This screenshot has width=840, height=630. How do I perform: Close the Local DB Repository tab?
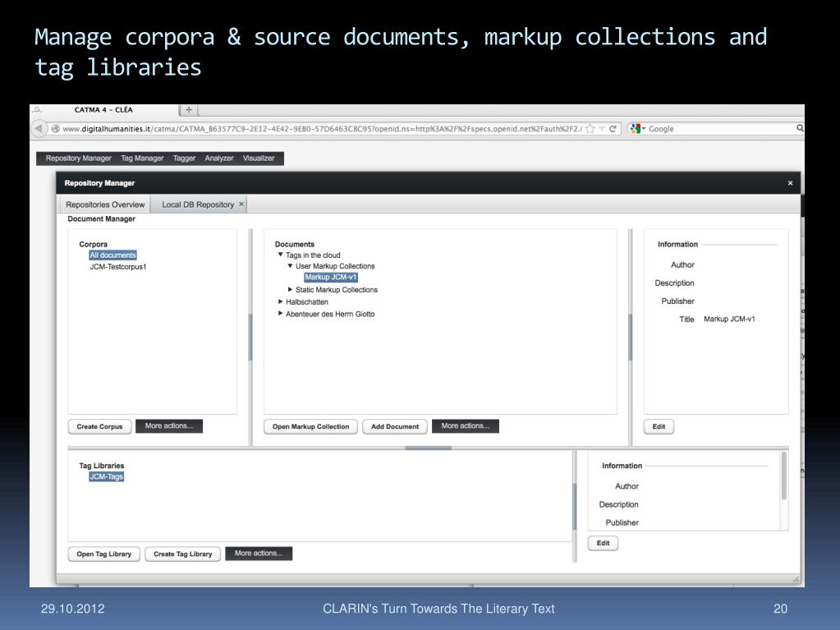click(241, 204)
